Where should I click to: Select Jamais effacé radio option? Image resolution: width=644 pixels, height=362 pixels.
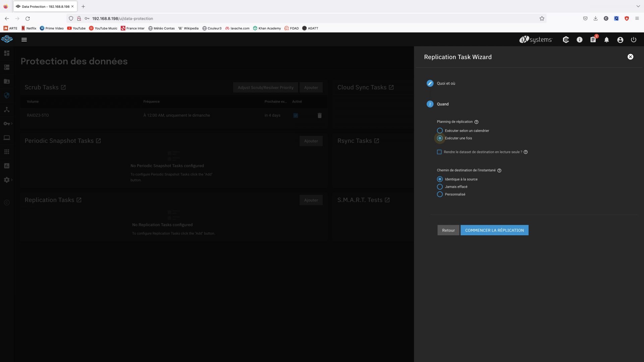(440, 187)
